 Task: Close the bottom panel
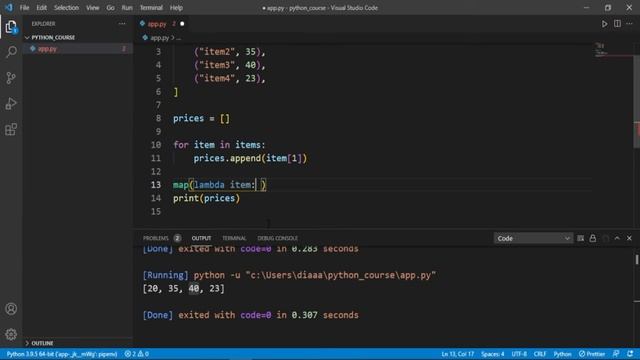pos(629,238)
